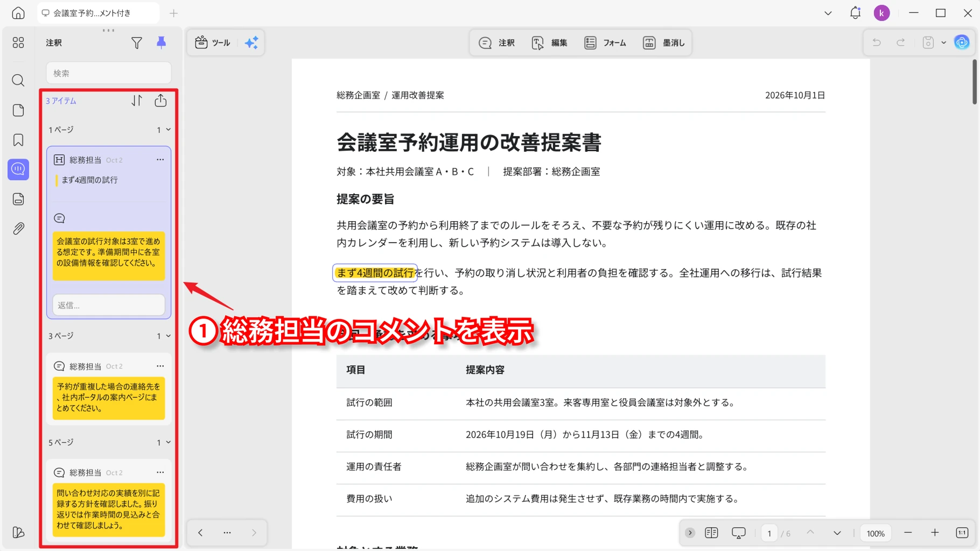
Task: Switch to the フォーム mode tab
Action: [605, 43]
